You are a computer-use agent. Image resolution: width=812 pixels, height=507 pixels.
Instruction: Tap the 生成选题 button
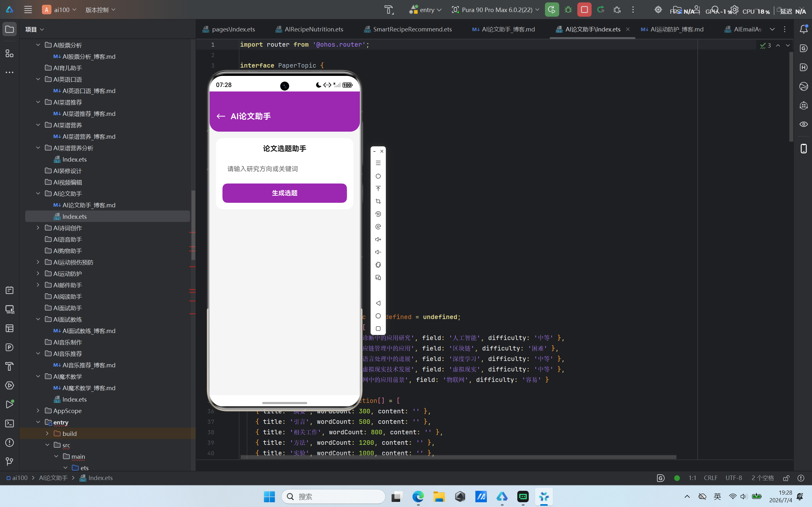(x=285, y=193)
